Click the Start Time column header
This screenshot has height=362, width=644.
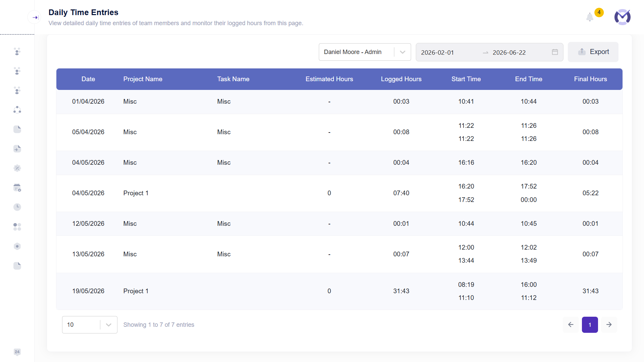click(x=466, y=79)
